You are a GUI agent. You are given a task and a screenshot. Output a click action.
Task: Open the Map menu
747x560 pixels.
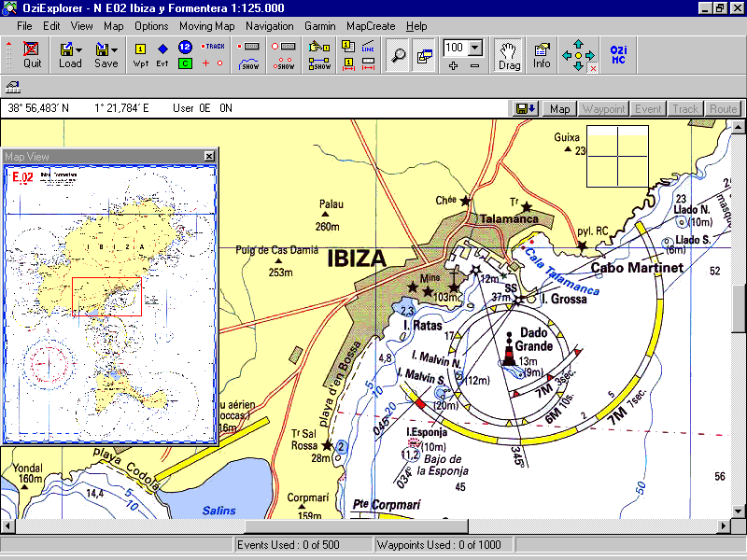pyautogui.click(x=113, y=26)
